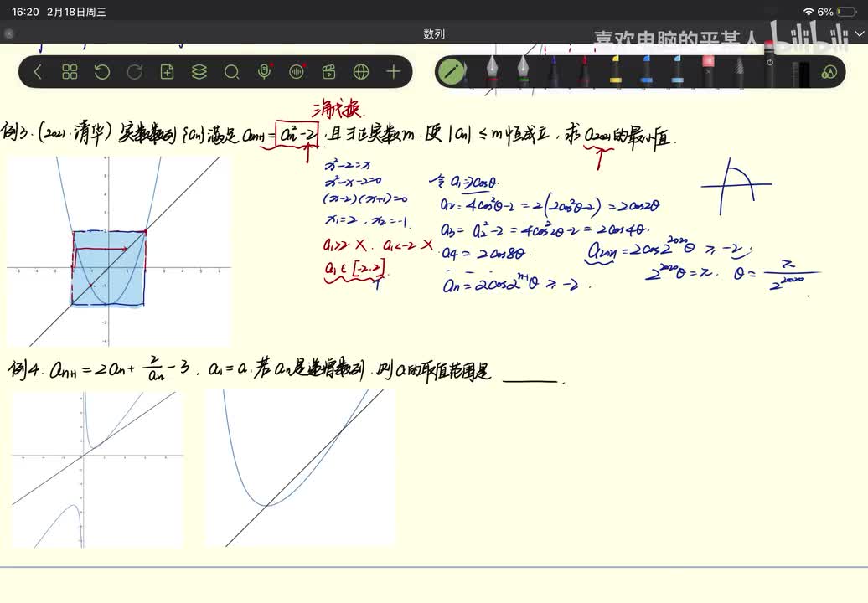Viewport: 868px width, 603px height.
Task: Tap the 数列 document title
Action: click(x=434, y=33)
